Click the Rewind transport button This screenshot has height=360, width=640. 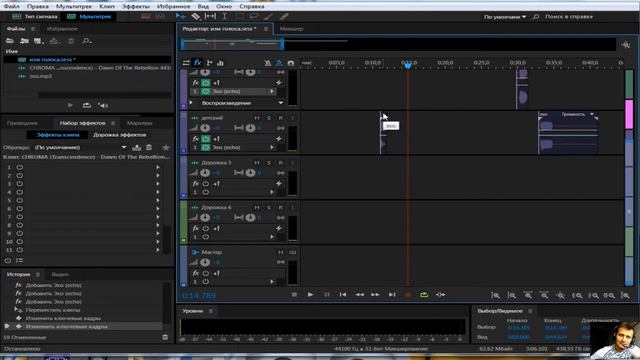(359, 294)
